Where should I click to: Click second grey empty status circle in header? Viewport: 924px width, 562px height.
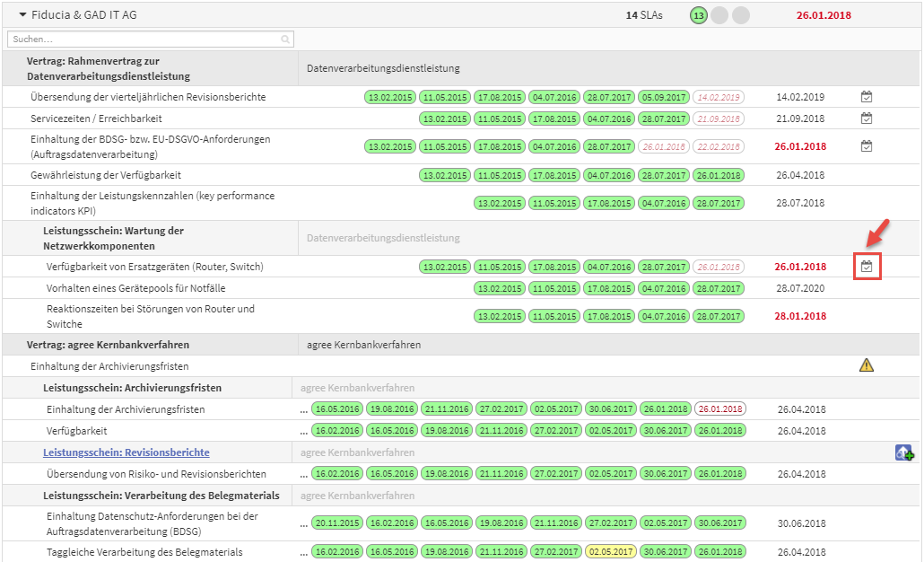740,15
